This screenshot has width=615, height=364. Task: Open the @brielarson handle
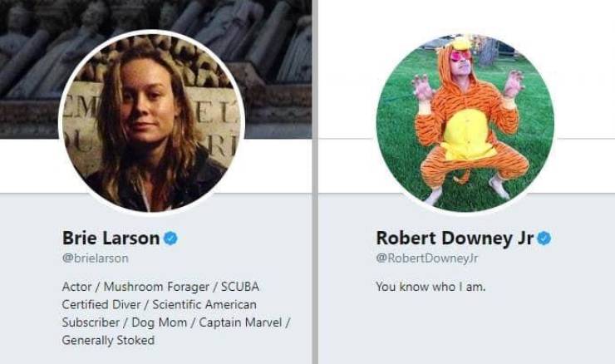pyautogui.click(x=96, y=258)
